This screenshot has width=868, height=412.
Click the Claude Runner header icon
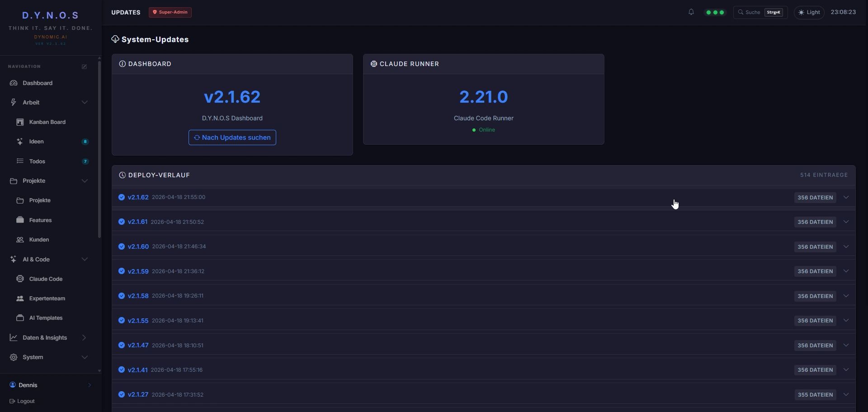point(374,64)
